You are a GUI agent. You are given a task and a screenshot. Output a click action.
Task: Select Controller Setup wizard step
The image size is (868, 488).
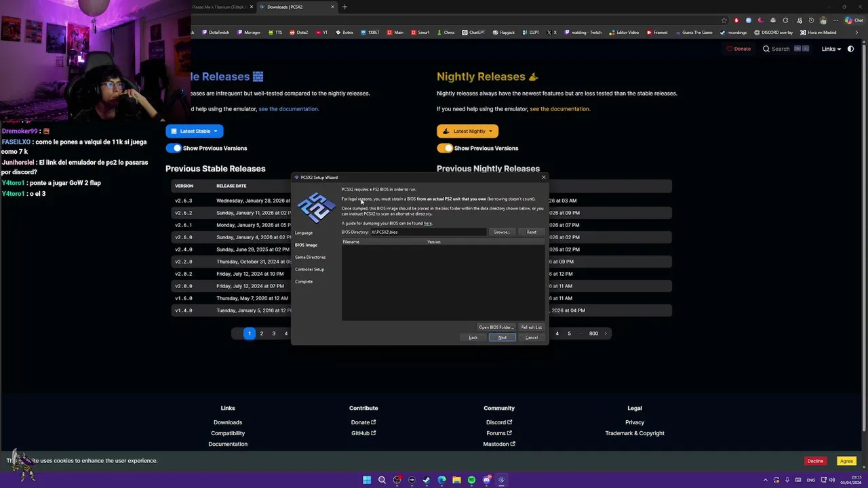pos(309,269)
